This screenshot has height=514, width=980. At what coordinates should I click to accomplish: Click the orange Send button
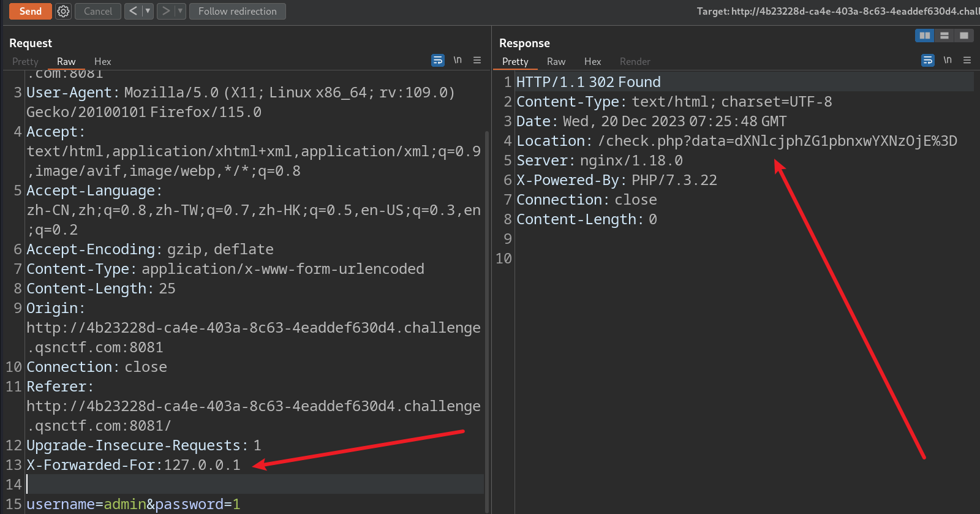click(x=30, y=11)
